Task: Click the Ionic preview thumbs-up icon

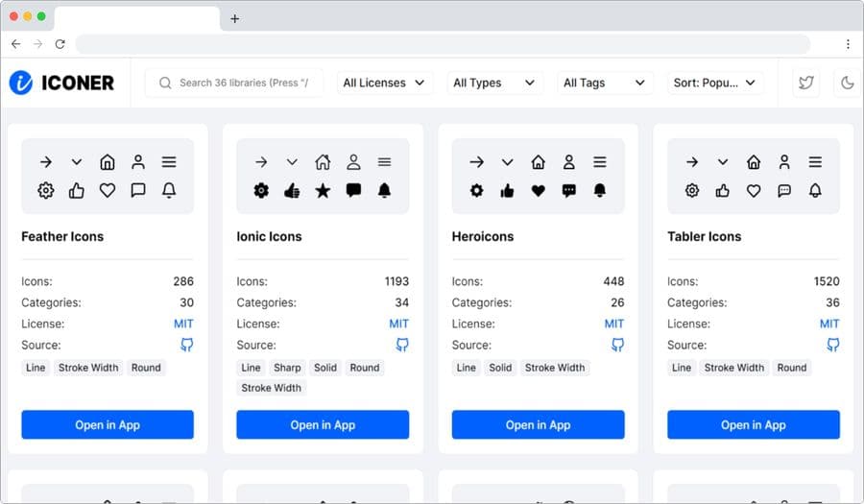Action: pos(292,191)
